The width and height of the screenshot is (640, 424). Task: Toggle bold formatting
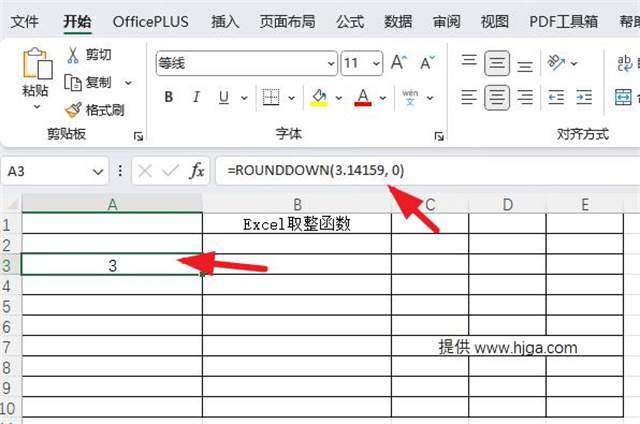pos(169,97)
